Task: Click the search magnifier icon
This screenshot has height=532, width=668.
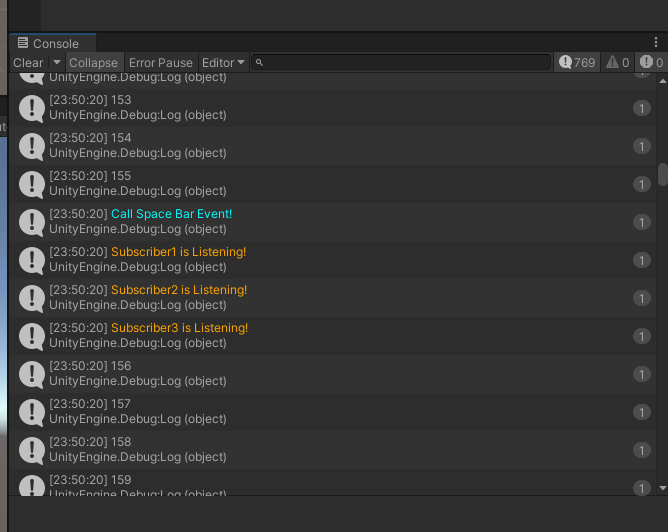Action: click(x=259, y=63)
